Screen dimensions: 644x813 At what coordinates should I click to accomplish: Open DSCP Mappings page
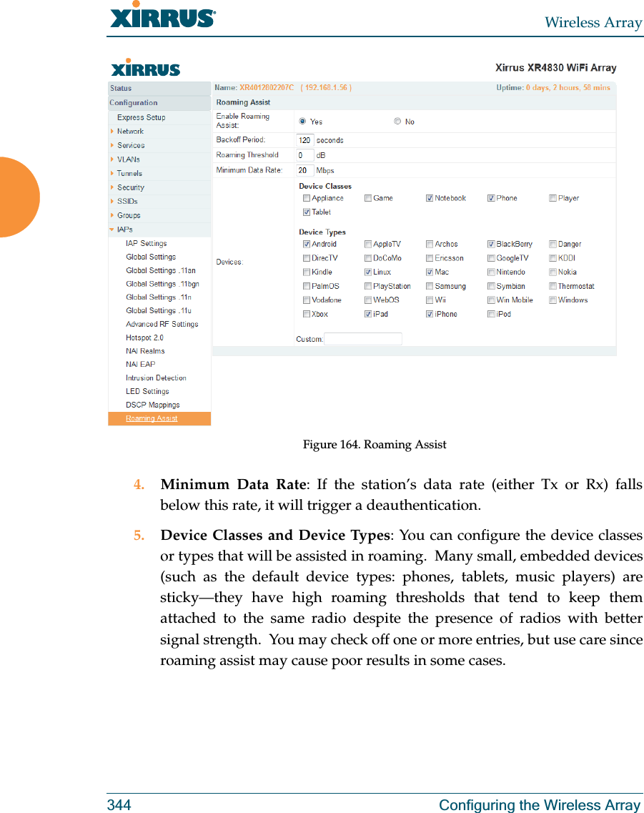(x=153, y=405)
